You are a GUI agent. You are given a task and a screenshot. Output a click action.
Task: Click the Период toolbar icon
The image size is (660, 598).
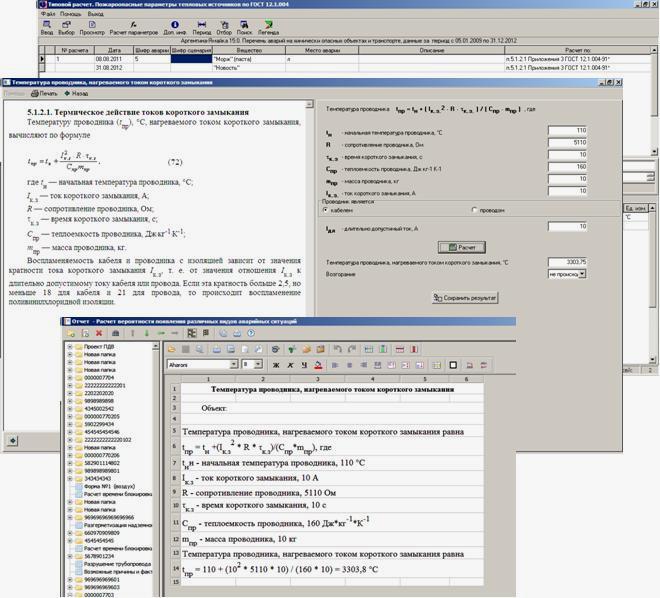pyautogui.click(x=203, y=28)
